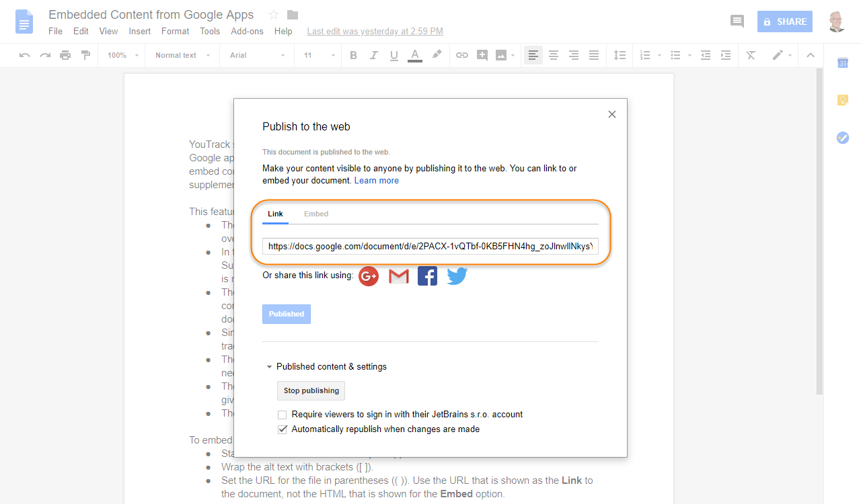Select the paint format tool

[85, 54]
